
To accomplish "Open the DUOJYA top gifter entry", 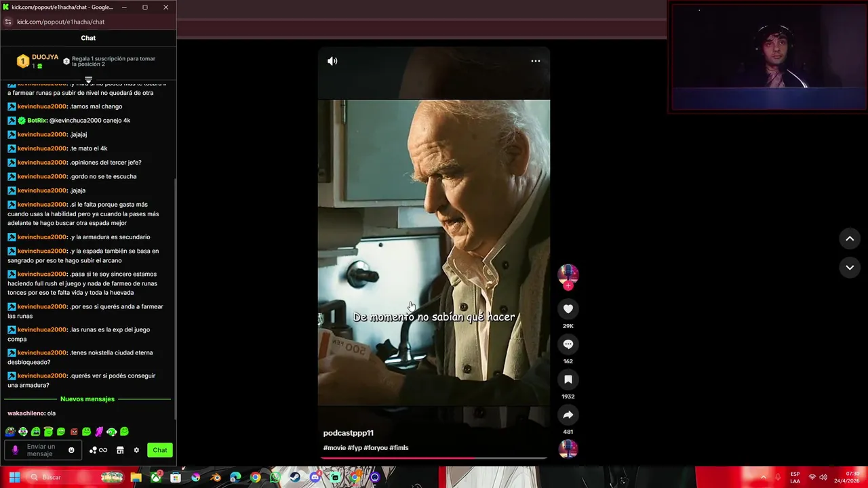I will tap(37, 61).
